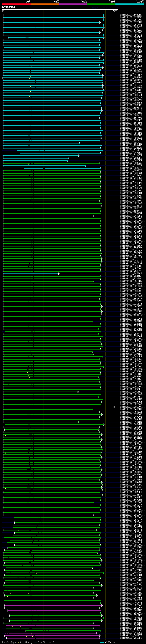Image resolution: width=146 pixels, height=644 pixels.
Task: Click the short cyan alignment bar for UniRef100_B4FB42
Action: (31, 273)
